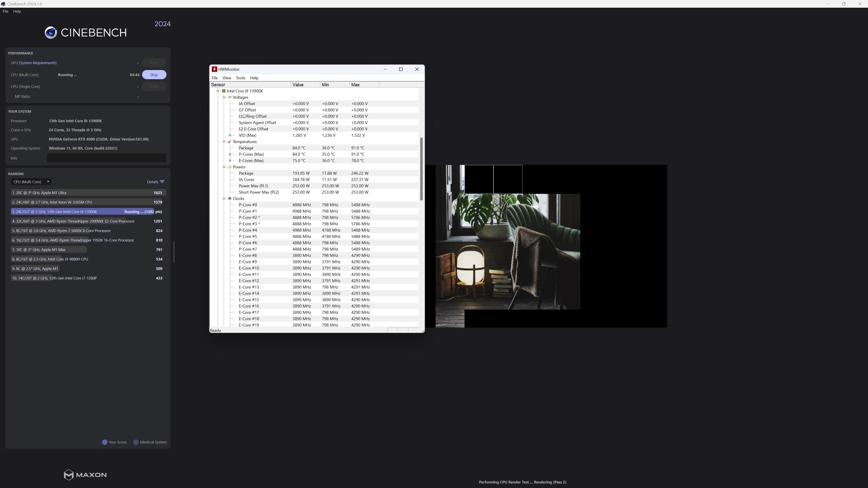Open the HWMonitor View menu
This screenshot has height=488, width=868.
tap(227, 78)
